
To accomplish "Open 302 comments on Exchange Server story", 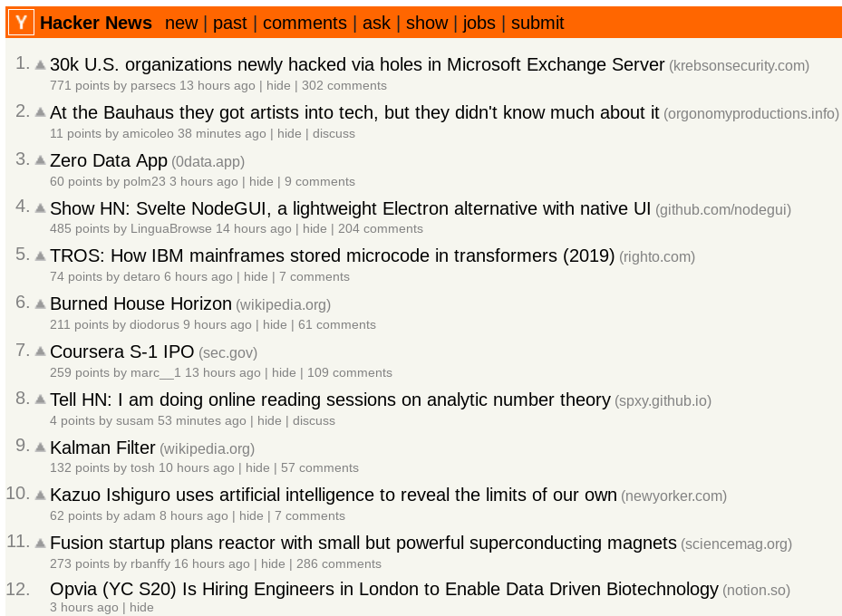I will click(x=344, y=85).
